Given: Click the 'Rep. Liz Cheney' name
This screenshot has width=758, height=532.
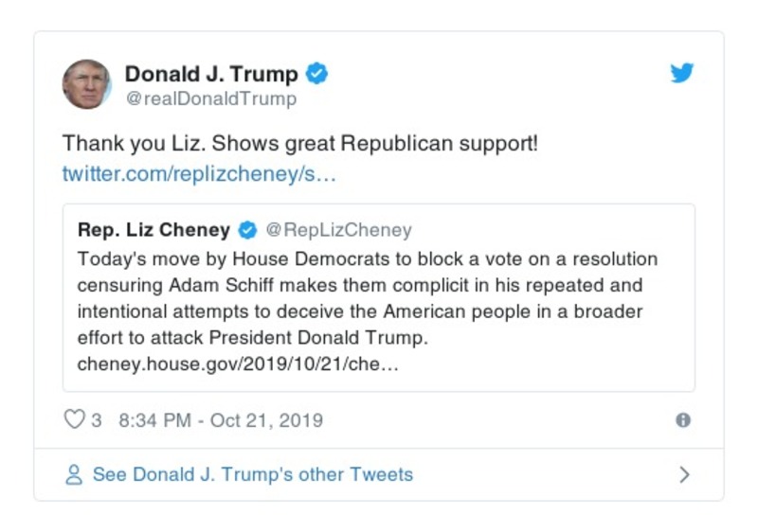Looking at the screenshot, I should [x=153, y=230].
